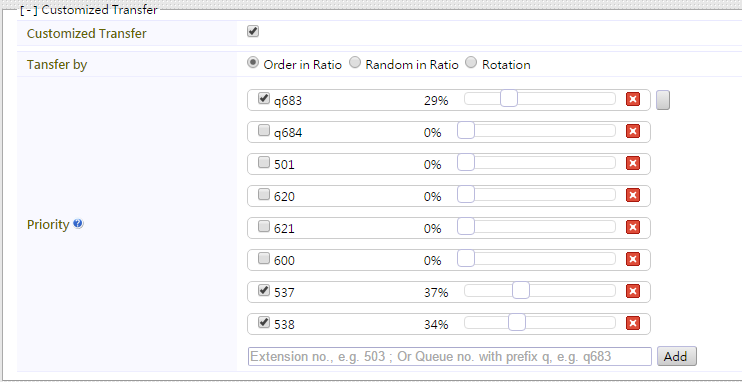Collapse the Customized Transfer section
This screenshot has height=382, width=742.
coord(29,10)
